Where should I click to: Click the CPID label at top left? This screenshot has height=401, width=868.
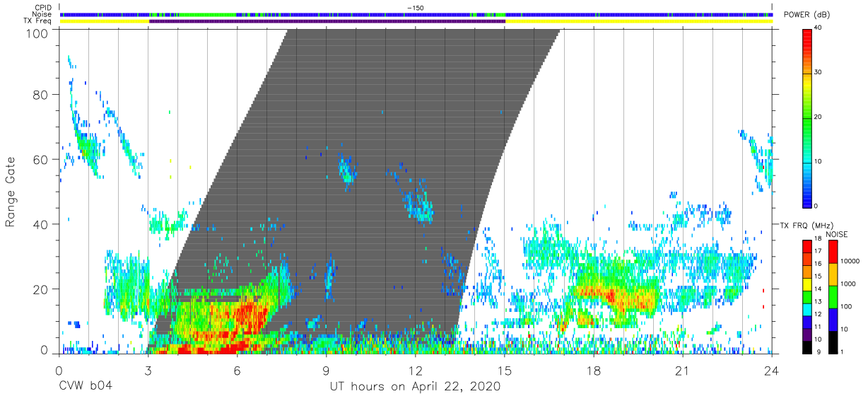pos(42,8)
